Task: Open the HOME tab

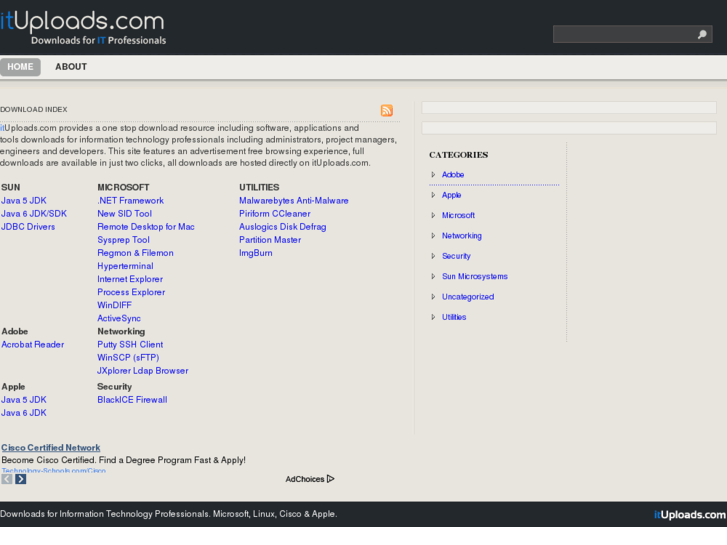Action: click(x=20, y=67)
